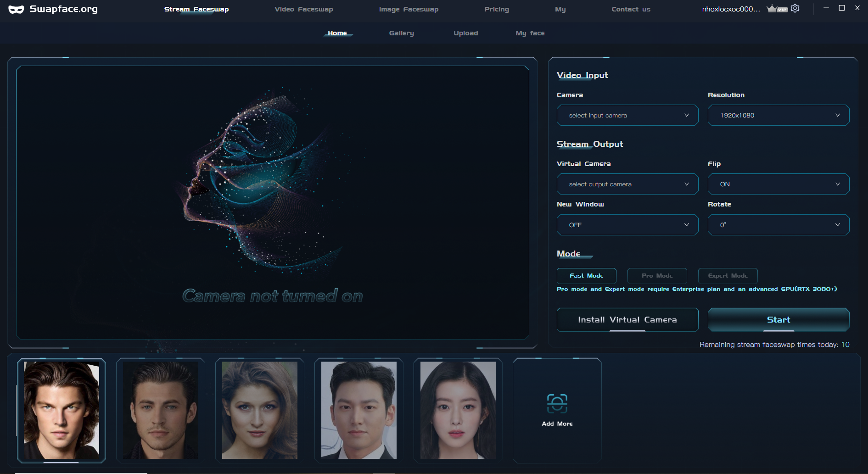Expand the Flip ON dropdown

click(778, 184)
